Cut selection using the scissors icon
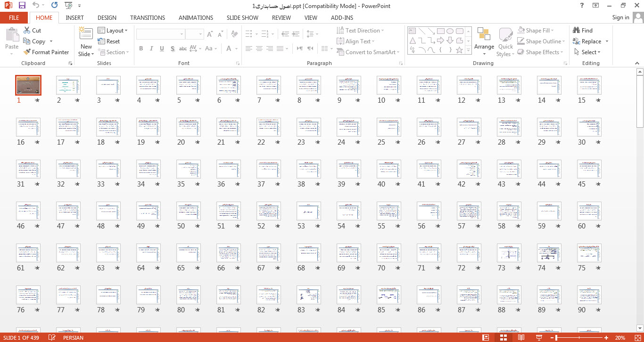 pyautogui.click(x=27, y=30)
